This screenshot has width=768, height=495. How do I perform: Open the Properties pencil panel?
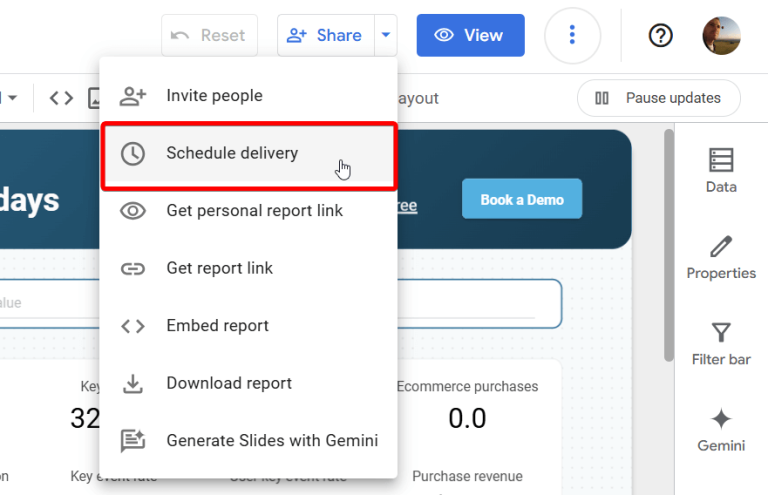point(720,257)
